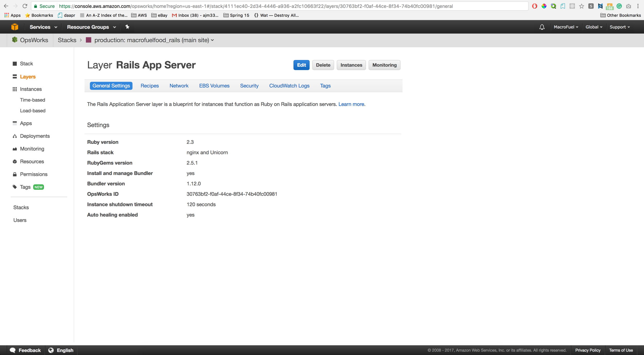This screenshot has height=355, width=644.
Task: Open the notifications bell icon
Action: (x=542, y=27)
